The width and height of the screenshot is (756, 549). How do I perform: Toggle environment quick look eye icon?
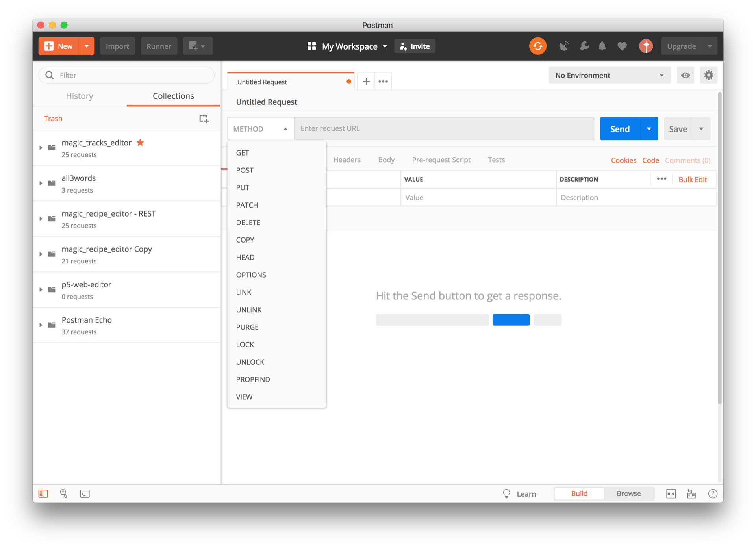[685, 75]
